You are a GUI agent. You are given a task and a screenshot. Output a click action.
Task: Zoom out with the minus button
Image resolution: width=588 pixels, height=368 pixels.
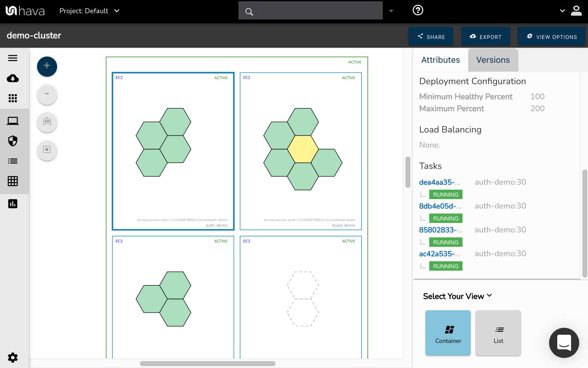(47, 94)
